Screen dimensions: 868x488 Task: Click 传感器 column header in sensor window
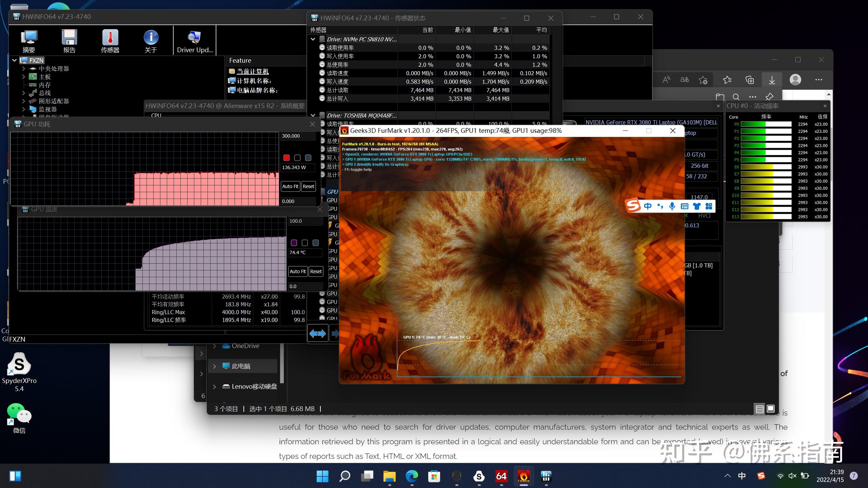coord(353,30)
